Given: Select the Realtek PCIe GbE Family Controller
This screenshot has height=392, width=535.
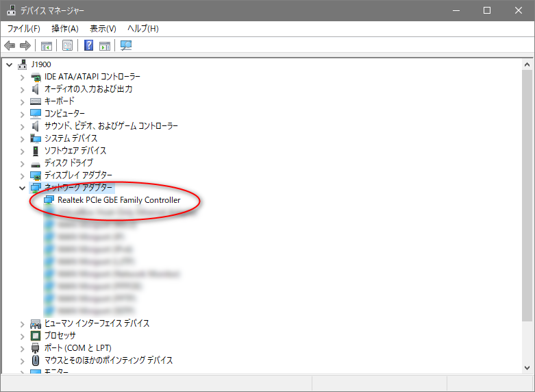Looking at the screenshot, I should pos(119,200).
